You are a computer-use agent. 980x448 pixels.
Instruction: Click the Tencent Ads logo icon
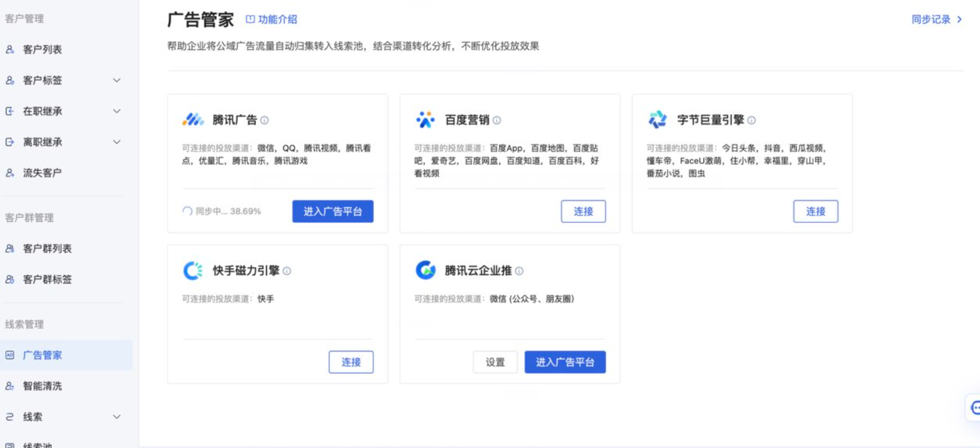tap(193, 120)
